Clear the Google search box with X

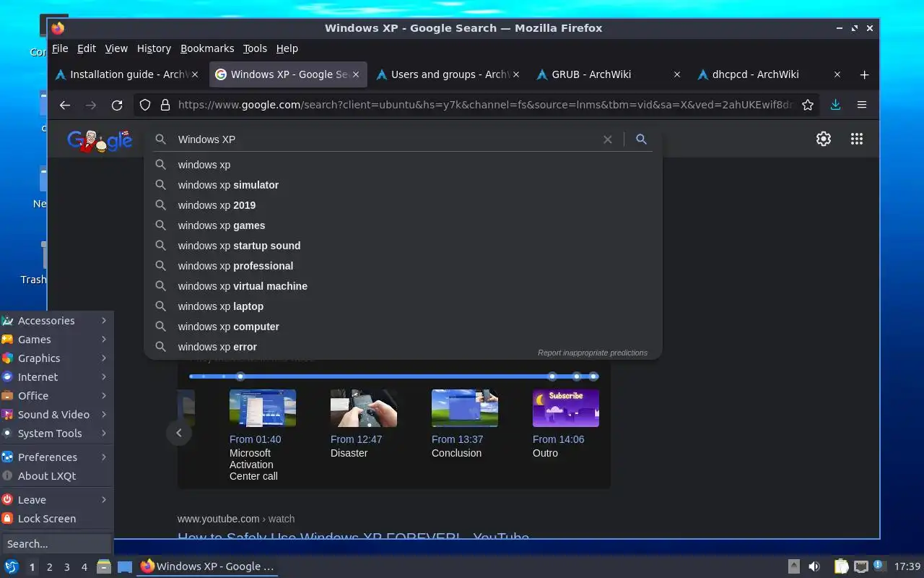(608, 139)
